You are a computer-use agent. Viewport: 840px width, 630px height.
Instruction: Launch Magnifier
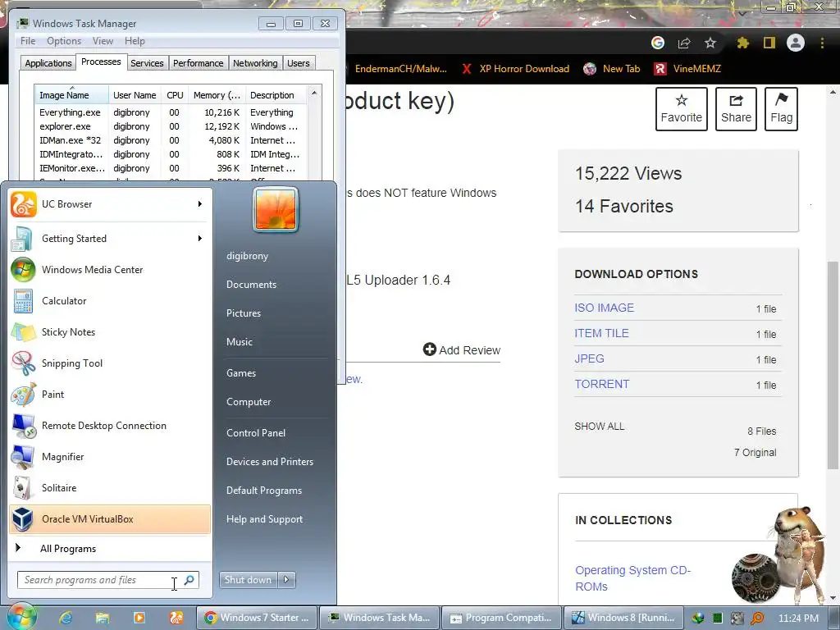[110, 456]
